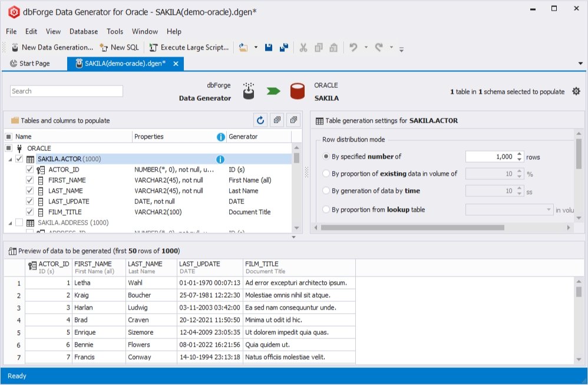
Task: Click the New Data Generation toolbar button
Action: [x=52, y=47]
